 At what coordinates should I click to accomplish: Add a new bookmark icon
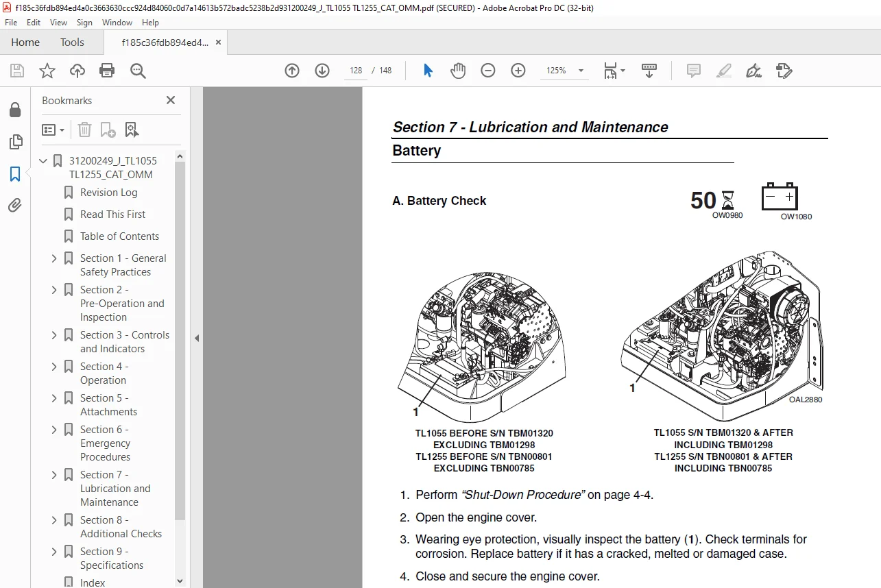coord(108,130)
